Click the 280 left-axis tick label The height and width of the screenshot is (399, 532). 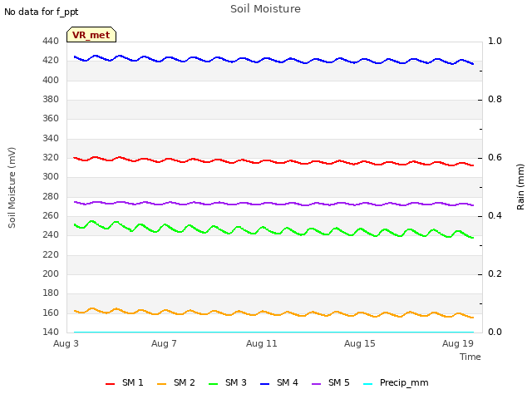point(51,196)
